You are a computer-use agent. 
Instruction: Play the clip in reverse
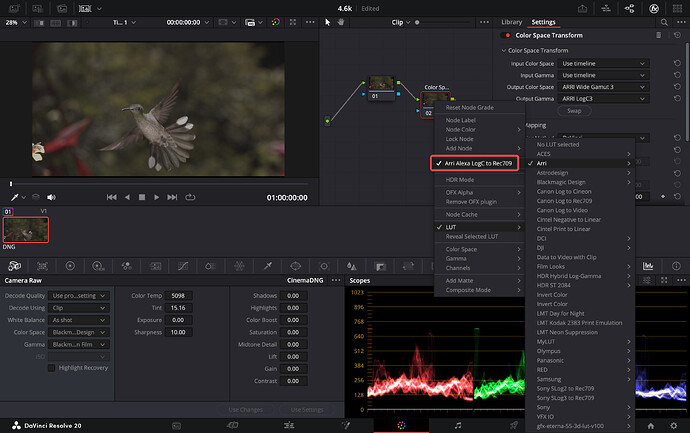tap(127, 197)
